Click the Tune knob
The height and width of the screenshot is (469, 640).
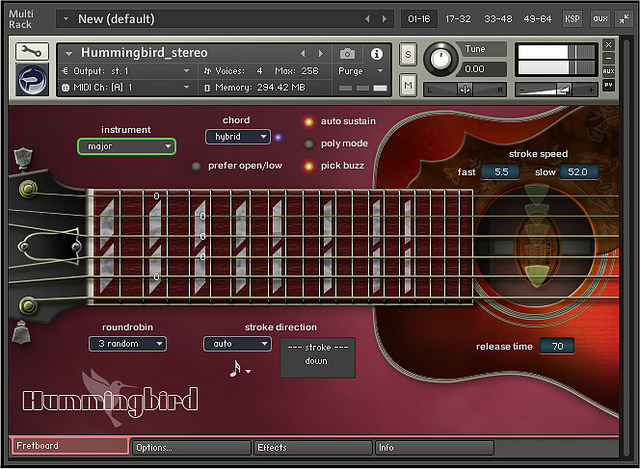pos(440,58)
